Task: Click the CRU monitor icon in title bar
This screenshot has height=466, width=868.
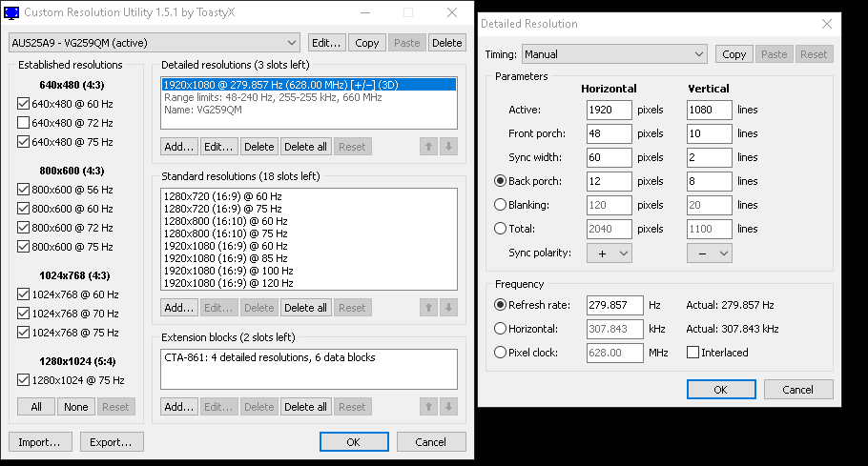Action: 11,12
